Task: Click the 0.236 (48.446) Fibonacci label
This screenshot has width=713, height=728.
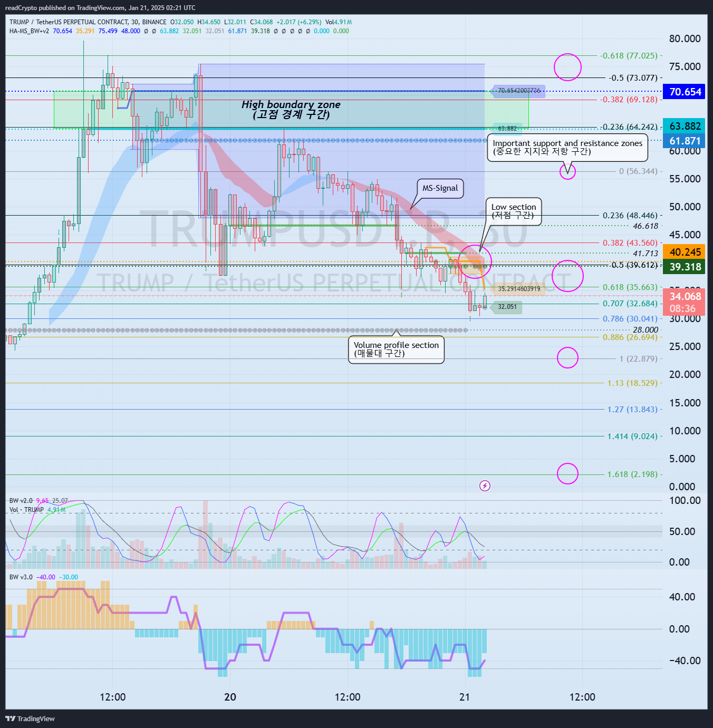Action: [630, 215]
